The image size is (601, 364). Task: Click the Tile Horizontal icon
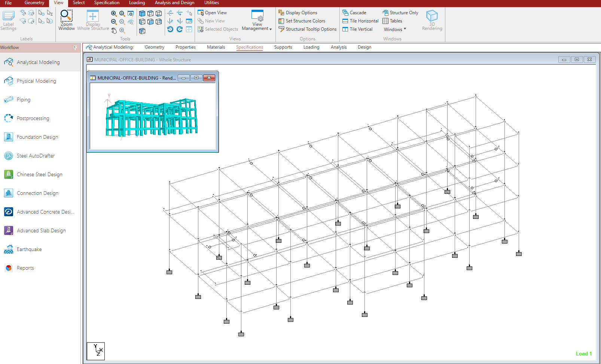coord(345,21)
